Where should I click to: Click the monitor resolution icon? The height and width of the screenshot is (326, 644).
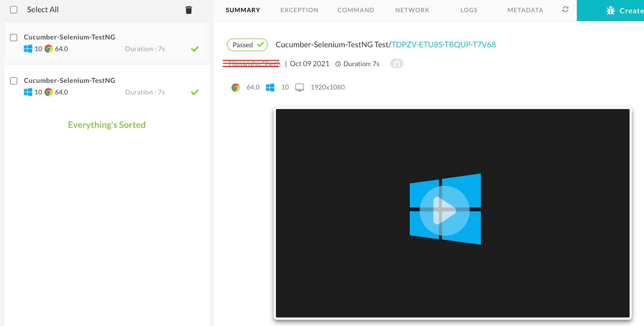(299, 87)
